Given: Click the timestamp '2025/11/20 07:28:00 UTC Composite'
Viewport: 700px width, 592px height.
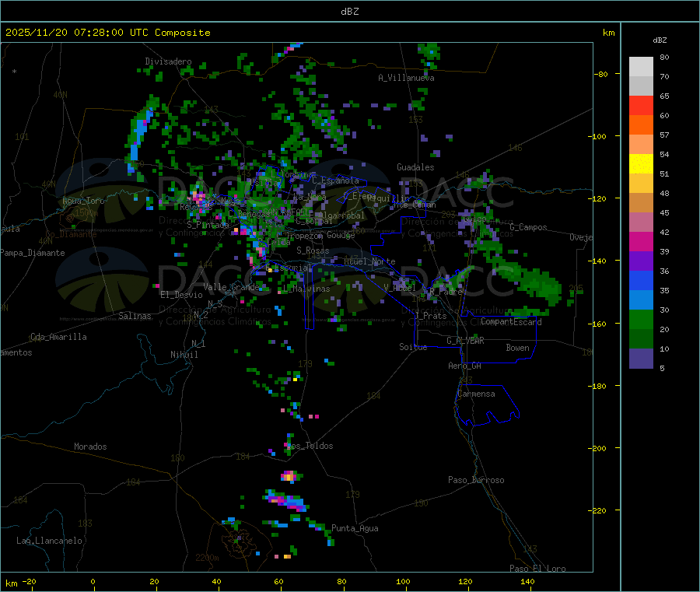Looking at the screenshot, I should click(x=107, y=33).
